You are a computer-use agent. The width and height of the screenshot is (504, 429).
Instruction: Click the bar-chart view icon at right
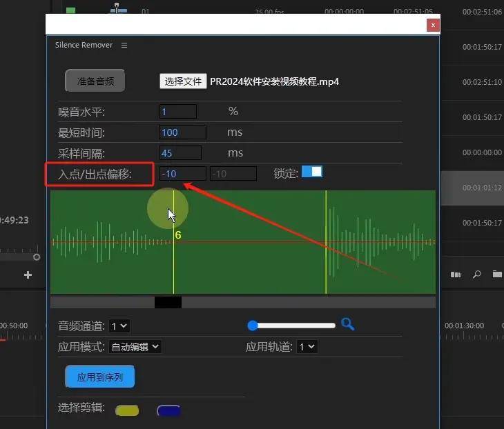click(456, 275)
